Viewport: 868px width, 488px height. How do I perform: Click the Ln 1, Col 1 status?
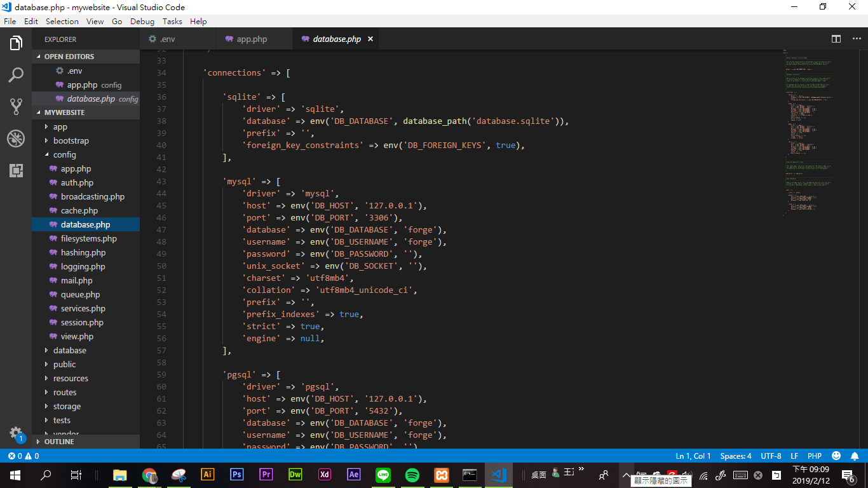point(693,456)
